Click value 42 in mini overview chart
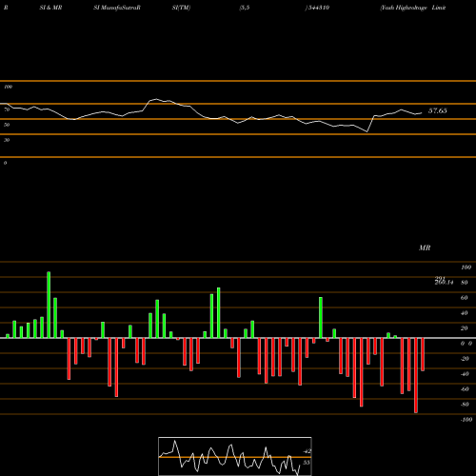Image resolution: width=476 pixels, height=476 pixels. coord(307,451)
